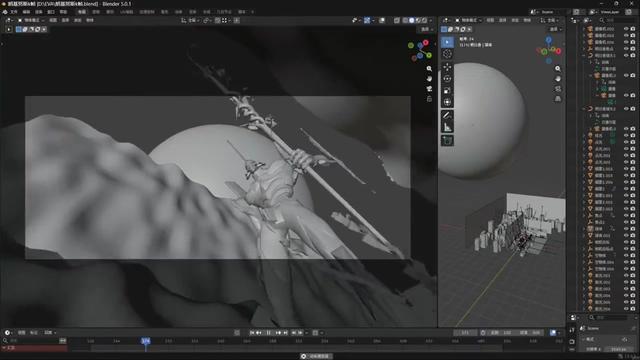
Task: Click the Blender logo in the top menu bar
Action: (4, 12)
